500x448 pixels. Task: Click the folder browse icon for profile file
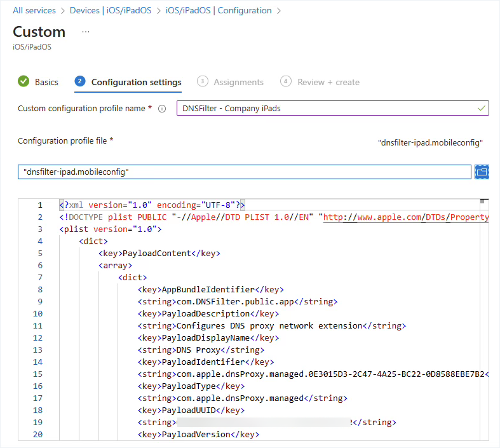pos(482,172)
